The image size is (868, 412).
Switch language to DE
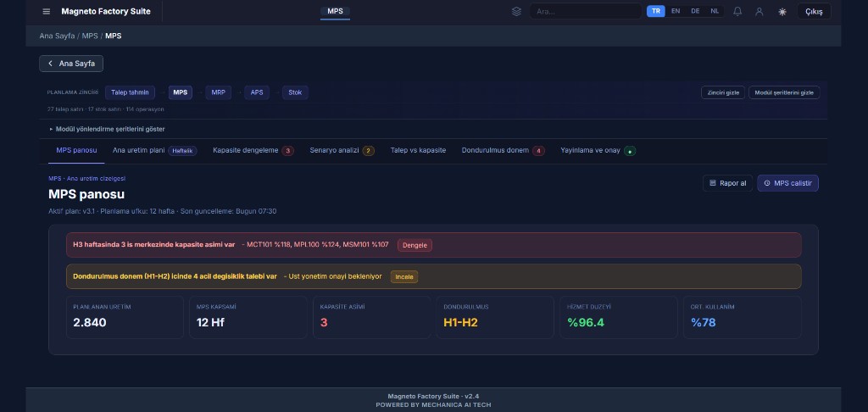pos(695,11)
